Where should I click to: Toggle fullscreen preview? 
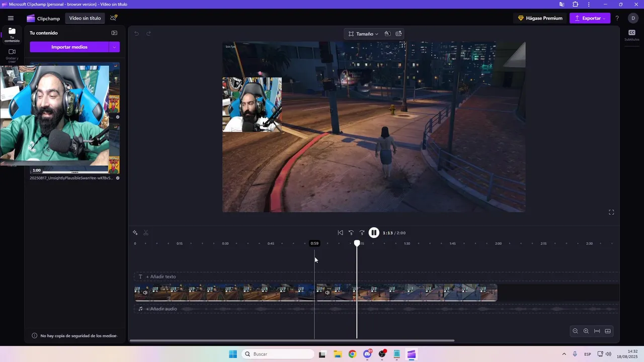point(611,212)
